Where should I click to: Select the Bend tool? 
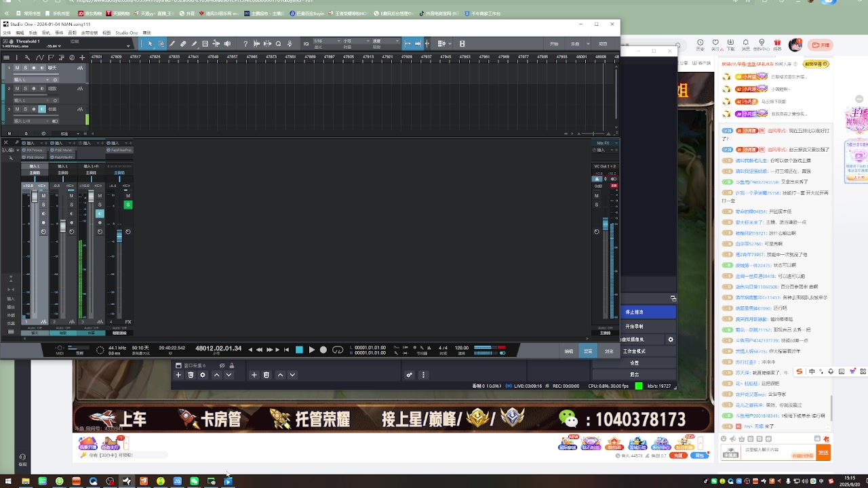pos(216,43)
